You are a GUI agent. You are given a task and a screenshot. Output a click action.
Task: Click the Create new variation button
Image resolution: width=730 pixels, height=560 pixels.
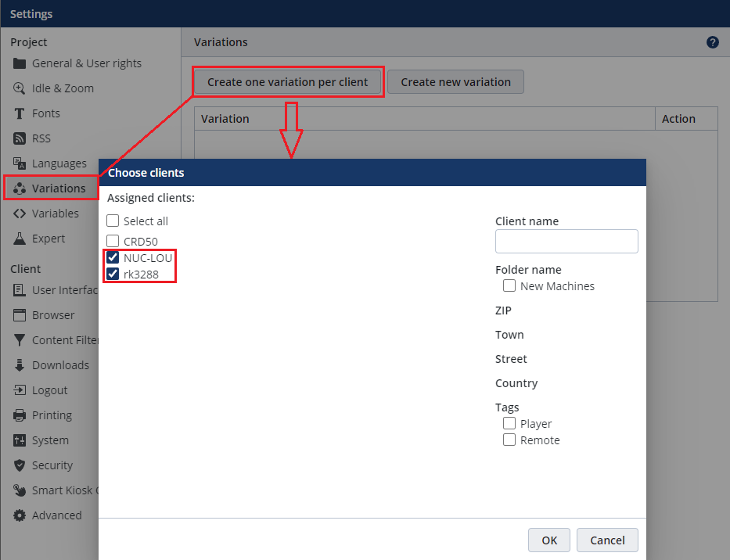coord(455,81)
